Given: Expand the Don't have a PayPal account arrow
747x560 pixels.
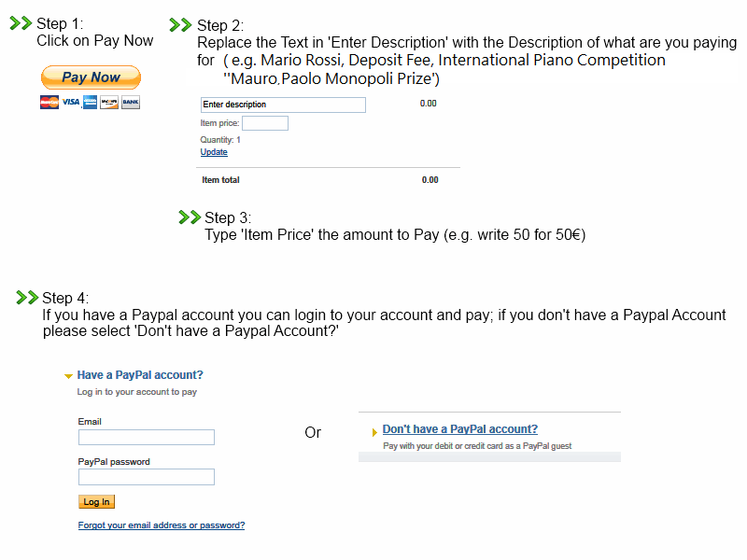Looking at the screenshot, I should (374, 432).
